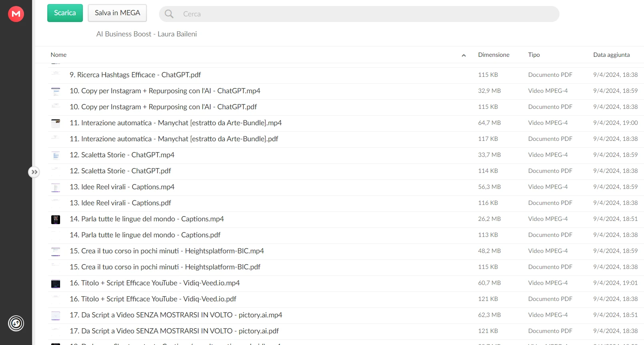Click thumbnail of 13. Idee Reel virali mp4
Viewport: 644px width, 345px height.
[x=56, y=187]
